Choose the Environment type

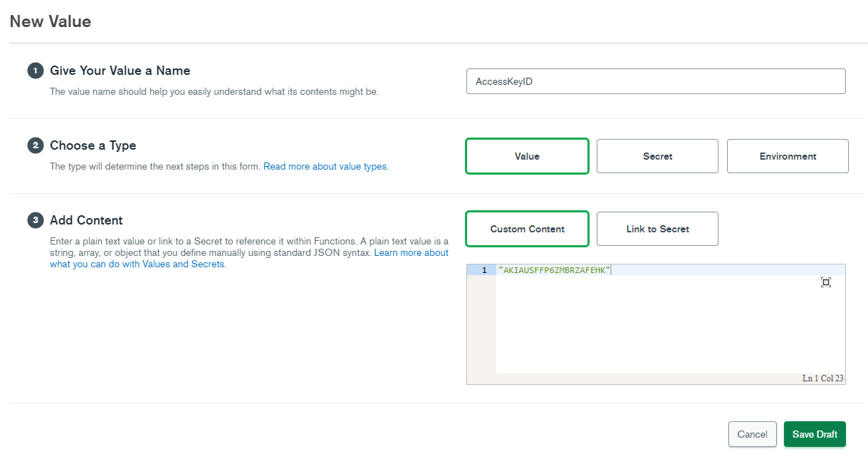(x=787, y=155)
